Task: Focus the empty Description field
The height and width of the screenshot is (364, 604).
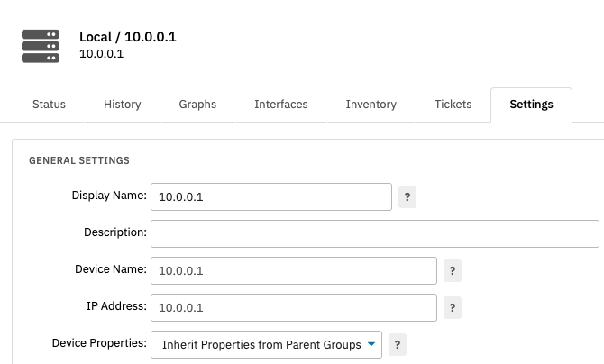Action: 374,233
